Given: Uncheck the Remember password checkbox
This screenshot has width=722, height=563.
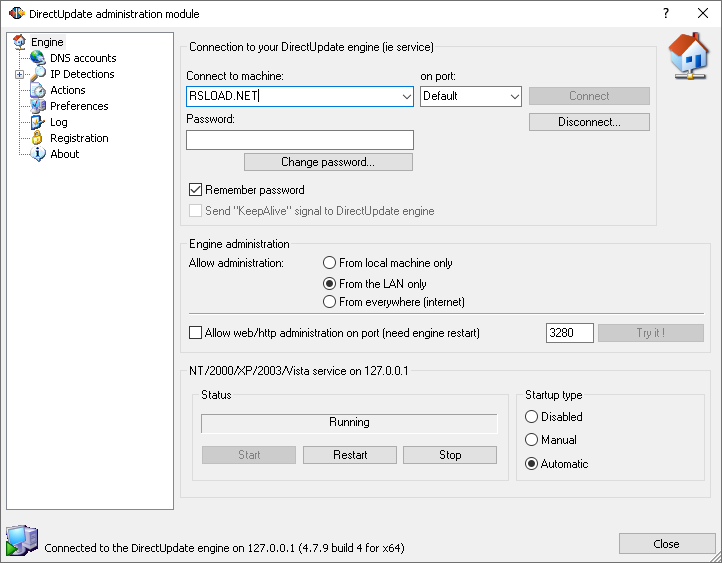Looking at the screenshot, I should pyautogui.click(x=196, y=190).
